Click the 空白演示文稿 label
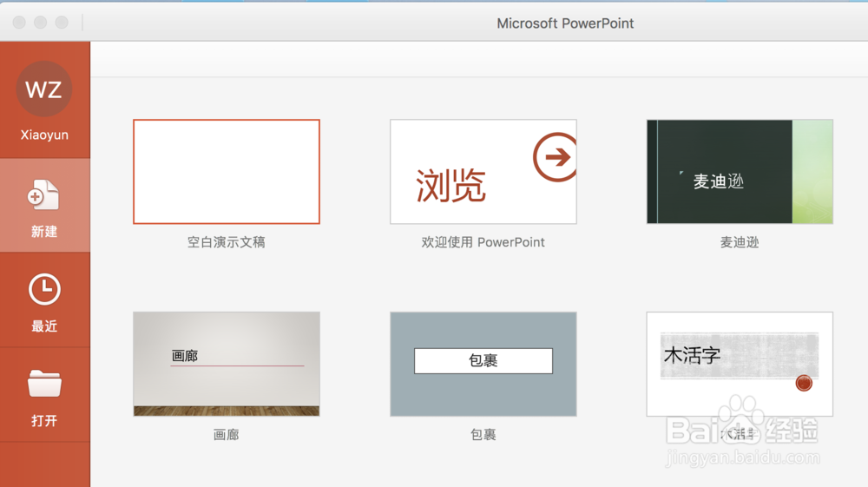The image size is (868, 487). (227, 242)
